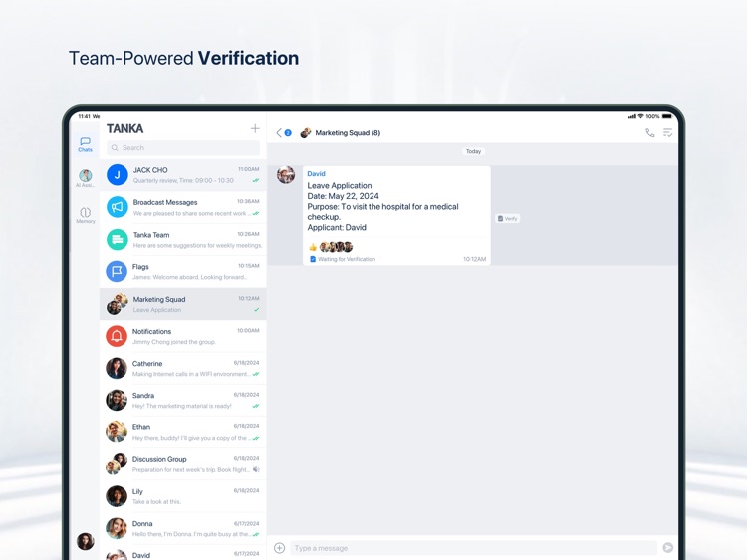Click the unread count badge in header

tap(288, 132)
